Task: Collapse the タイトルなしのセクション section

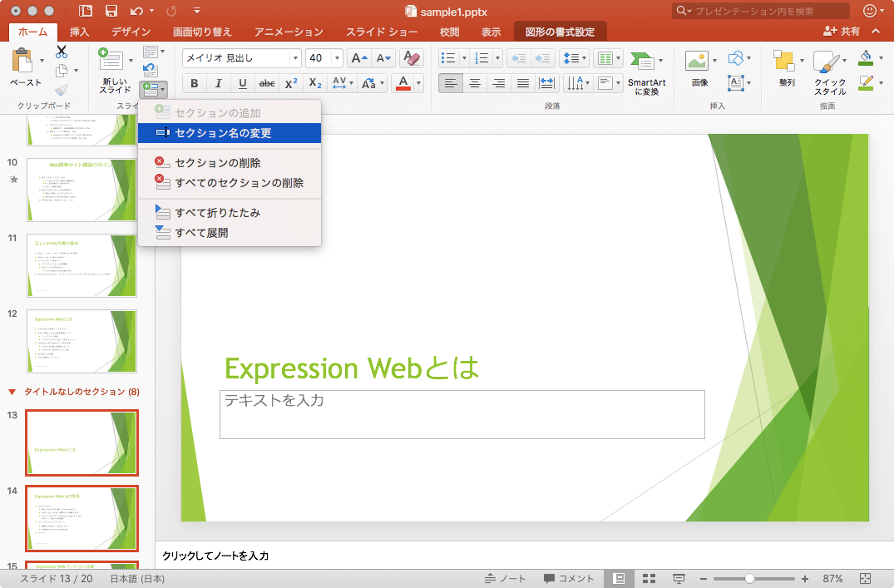Action: [x=12, y=392]
